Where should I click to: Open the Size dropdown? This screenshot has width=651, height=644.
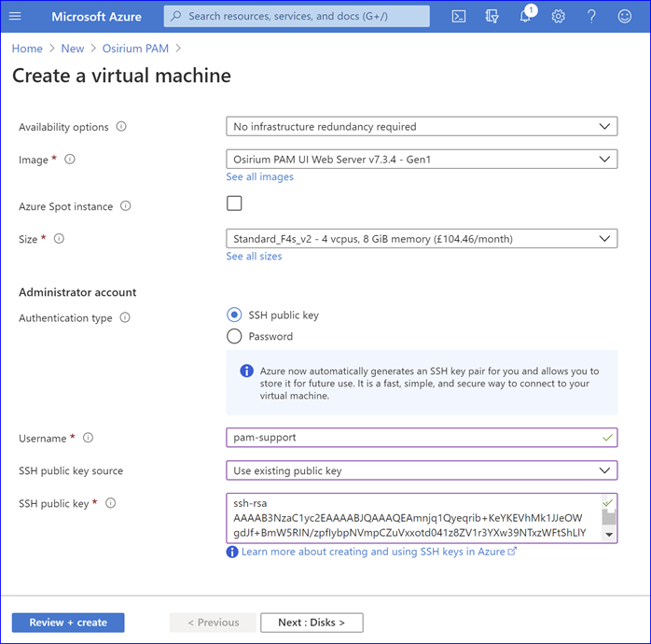(x=422, y=239)
